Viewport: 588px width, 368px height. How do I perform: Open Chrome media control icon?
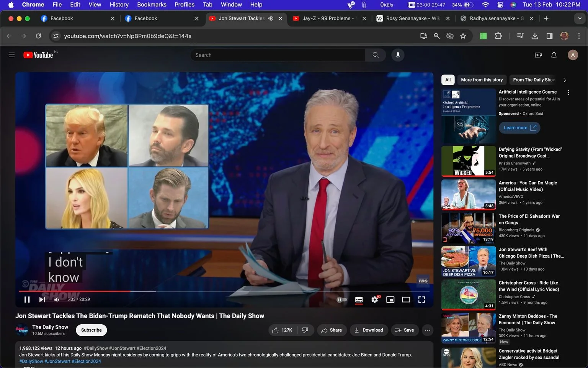point(520,36)
